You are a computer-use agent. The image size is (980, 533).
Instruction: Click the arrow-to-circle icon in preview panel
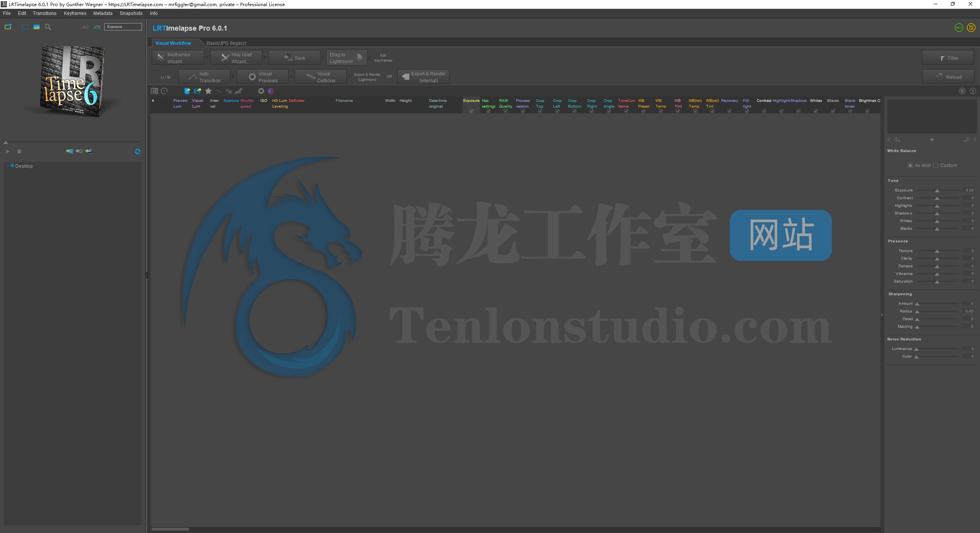pyautogui.click(x=79, y=151)
